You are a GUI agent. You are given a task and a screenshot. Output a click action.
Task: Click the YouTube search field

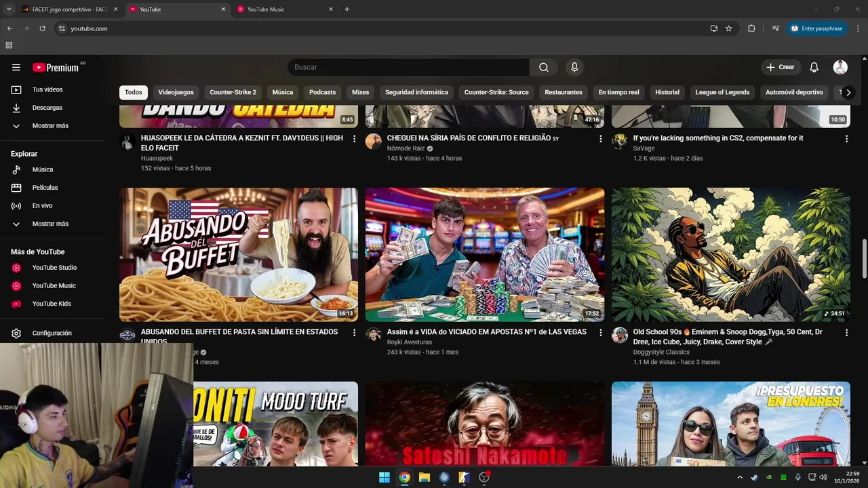coord(408,67)
